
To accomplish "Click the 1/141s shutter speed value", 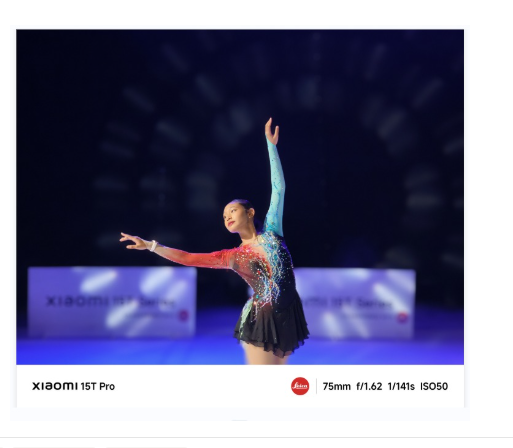I will point(401,386).
